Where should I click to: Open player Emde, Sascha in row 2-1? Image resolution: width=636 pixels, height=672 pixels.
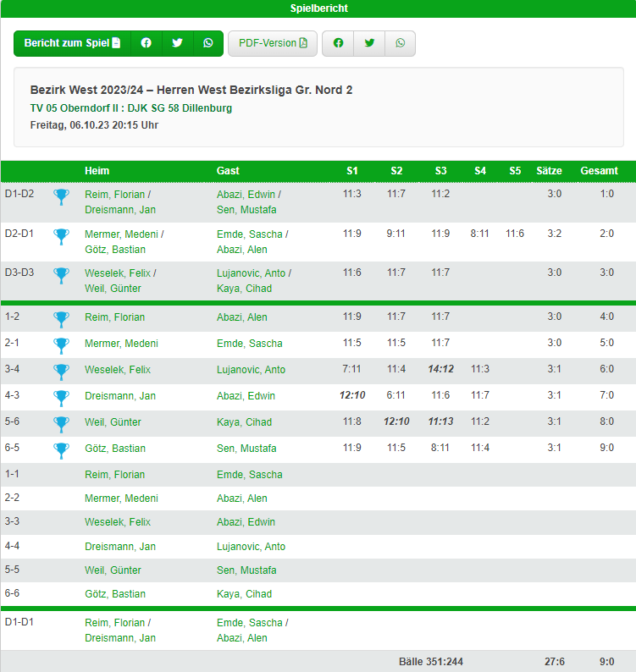249,344
